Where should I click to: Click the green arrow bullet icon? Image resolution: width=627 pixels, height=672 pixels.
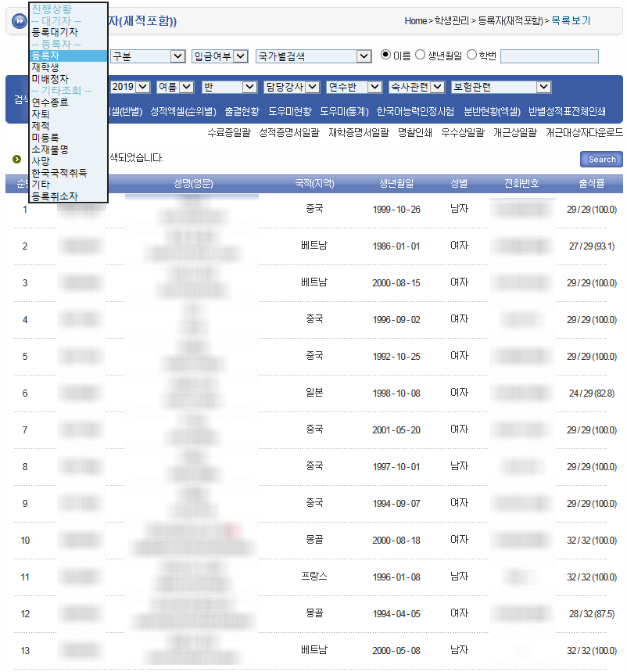pos(16,159)
